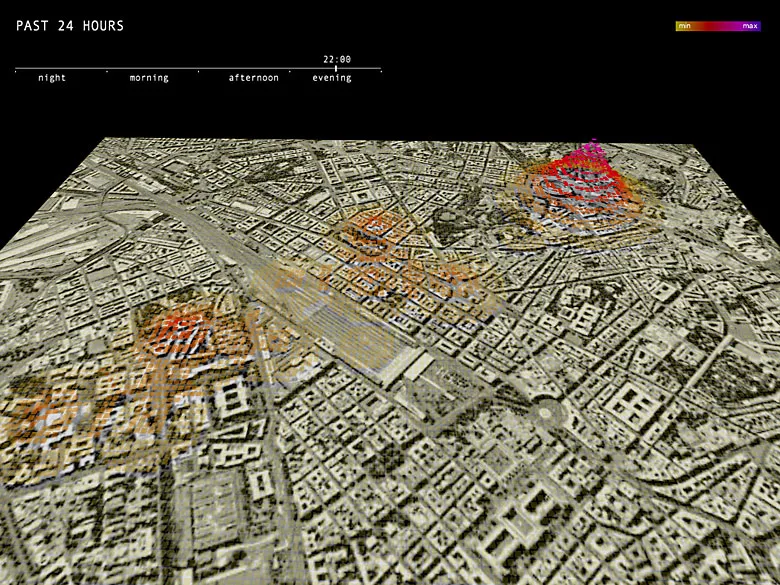Click the PAST 24 HOURS title
780x585 pixels.
tap(70, 26)
